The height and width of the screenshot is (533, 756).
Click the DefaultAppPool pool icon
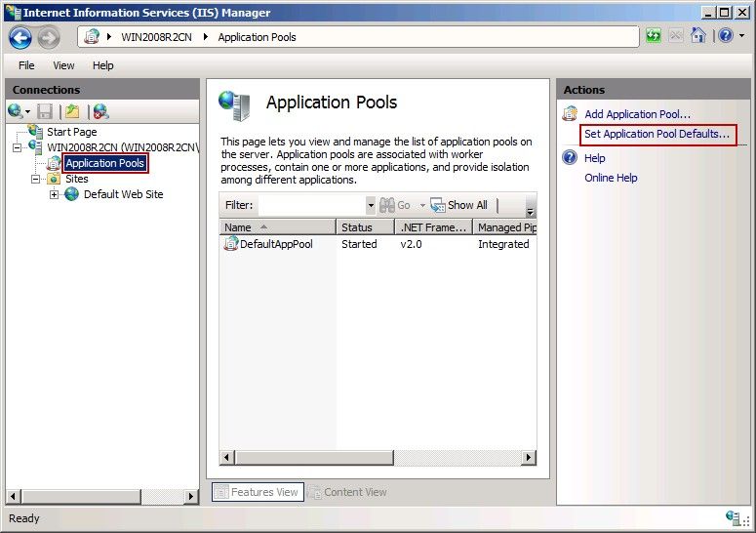pos(231,244)
